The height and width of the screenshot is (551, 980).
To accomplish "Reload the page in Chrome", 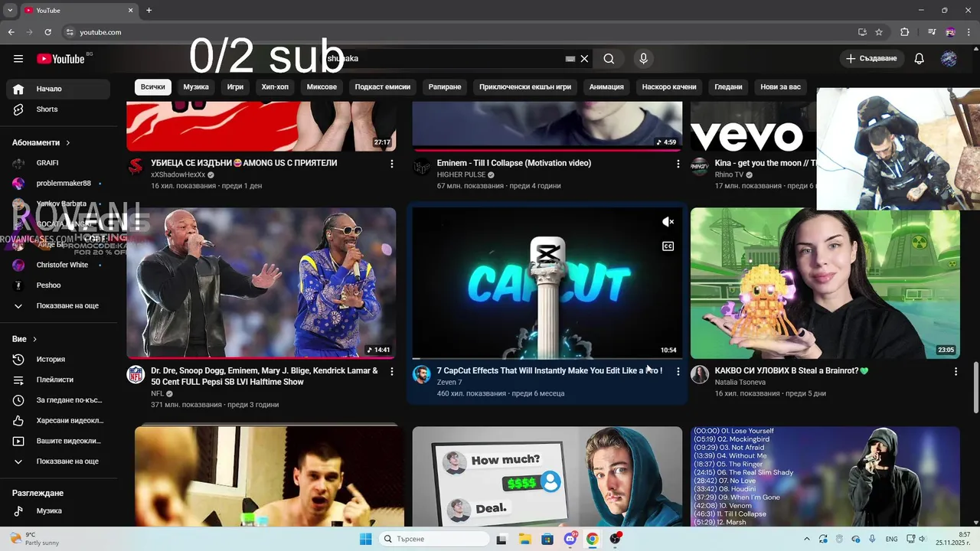I will point(47,32).
